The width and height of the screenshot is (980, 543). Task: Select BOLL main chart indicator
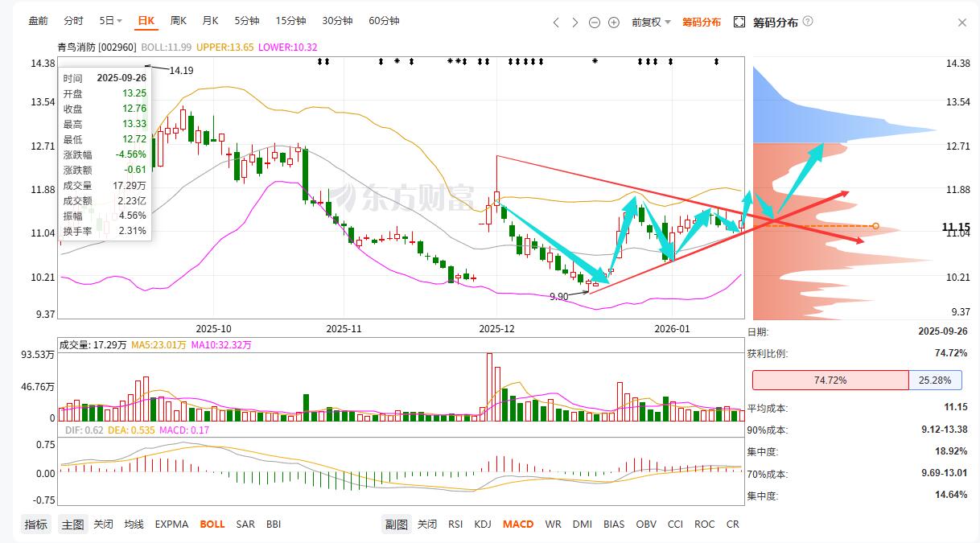pyautogui.click(x=212, y=524)
